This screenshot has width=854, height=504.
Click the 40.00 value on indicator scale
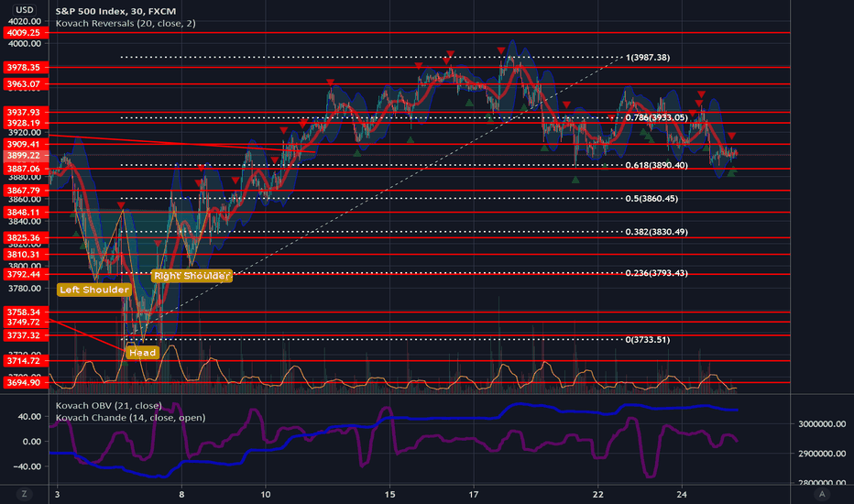click(x=29, y=416)
